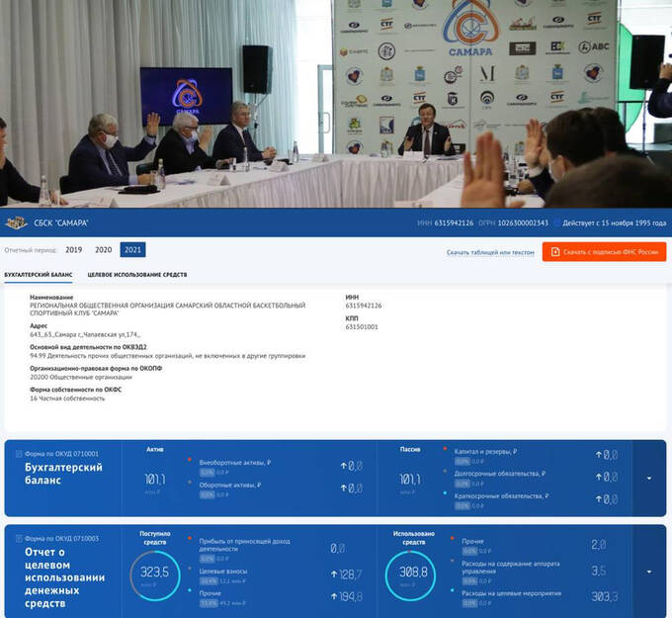Click the organization logo icon beside СБСК "САМАРА"
The width and height of the screenshot is (672, 618).
tap(15, 222)
